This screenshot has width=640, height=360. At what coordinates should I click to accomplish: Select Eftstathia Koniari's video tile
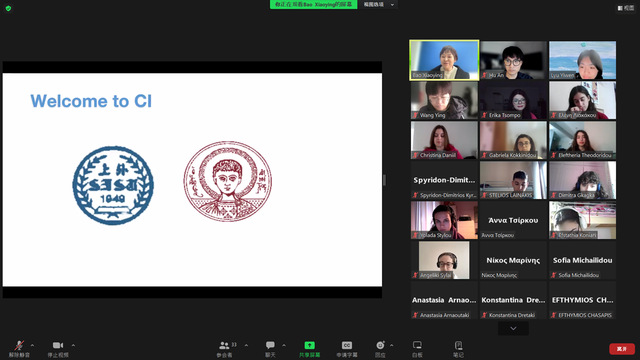(582, 220)
